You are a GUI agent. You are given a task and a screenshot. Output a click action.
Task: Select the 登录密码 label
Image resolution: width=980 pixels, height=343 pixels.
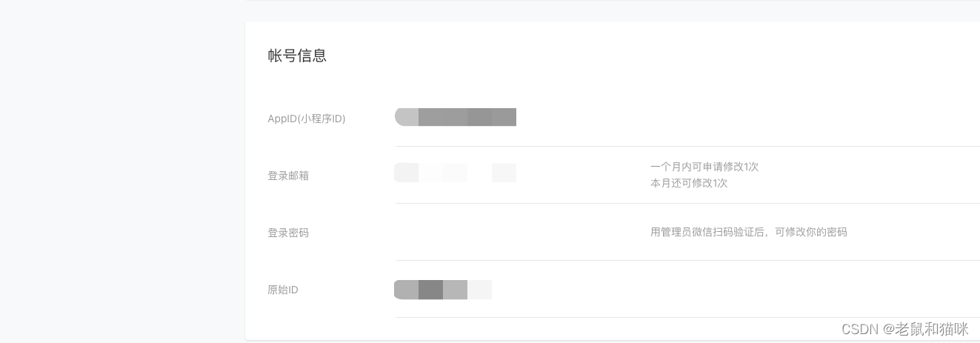(288, 233)
